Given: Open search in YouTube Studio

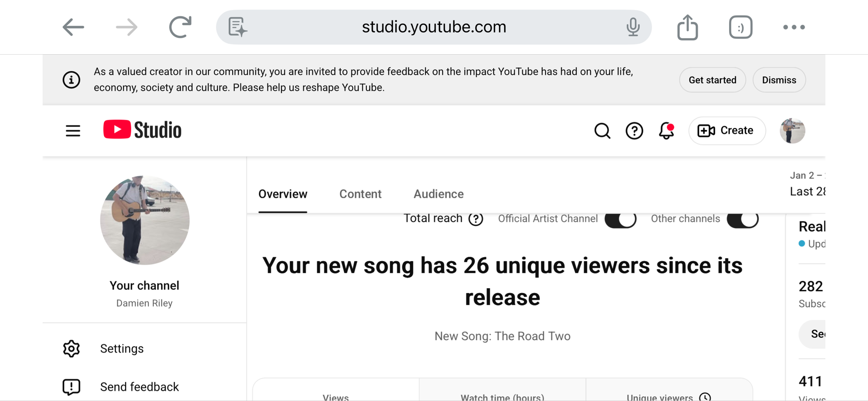Looking at the screenshot, I should point(602,131).
